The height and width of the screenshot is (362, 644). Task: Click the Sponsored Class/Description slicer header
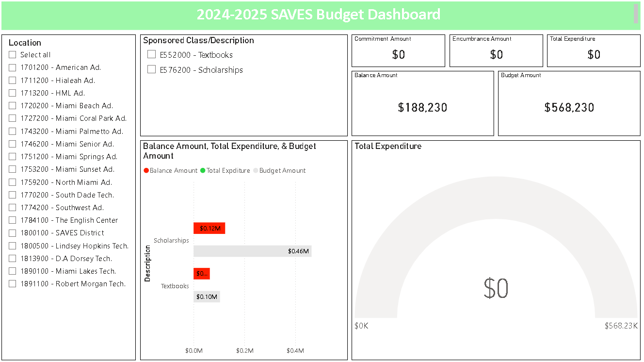coord(198,40)
